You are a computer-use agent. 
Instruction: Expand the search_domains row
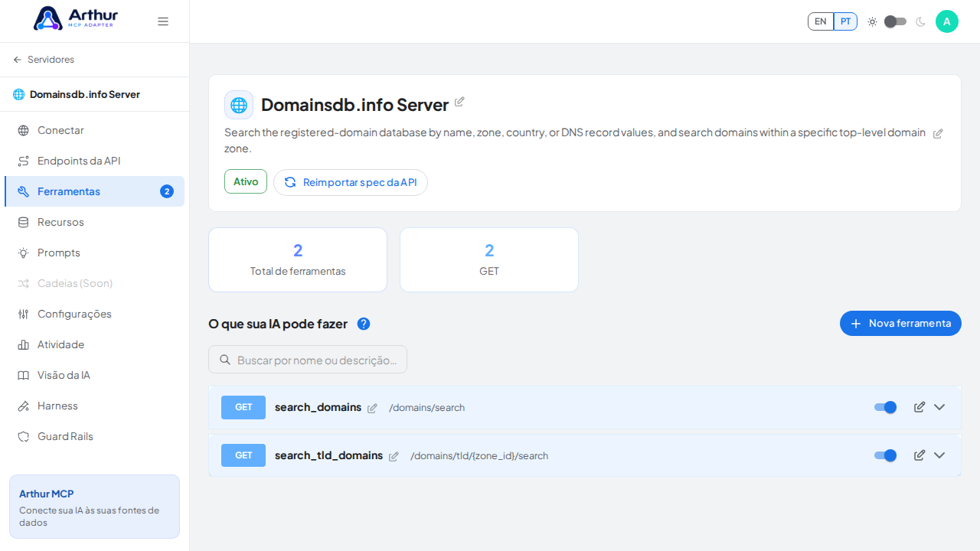tap(939, 407)
